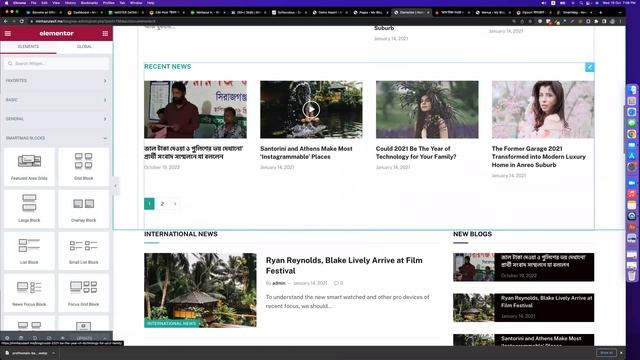Open the Window menu

pos(136,3)
